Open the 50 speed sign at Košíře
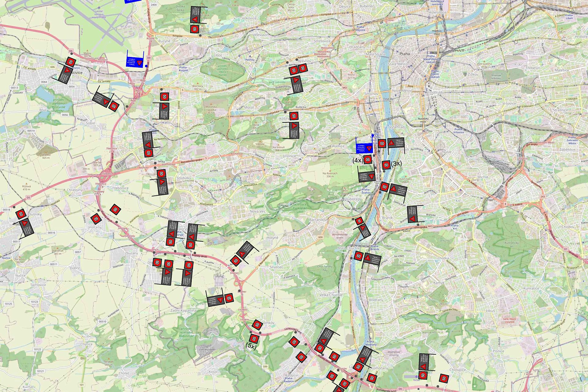The width and height of the screenshot is (588, 392). coord(294,116)
